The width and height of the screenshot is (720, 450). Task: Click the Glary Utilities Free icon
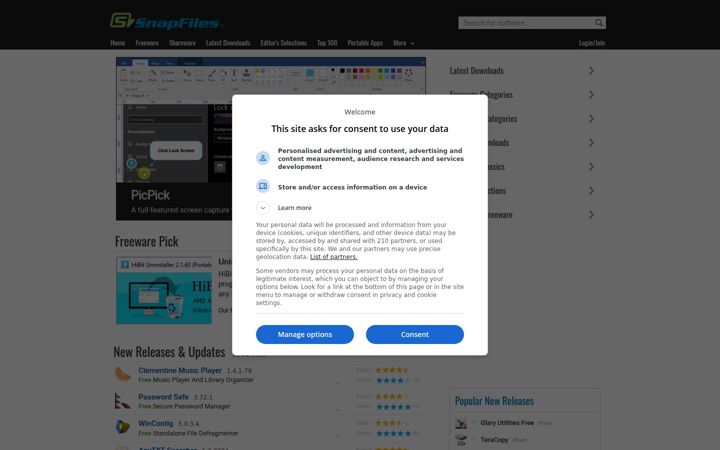click(x=461, y=423)
